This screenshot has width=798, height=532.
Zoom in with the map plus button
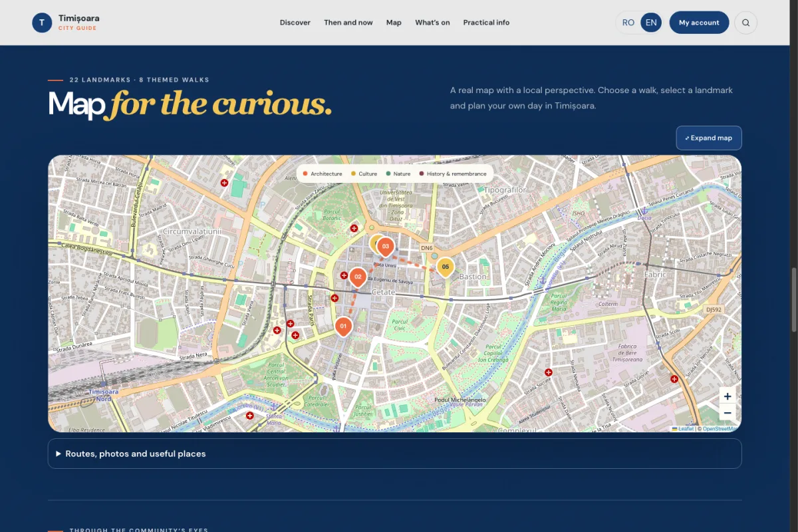(x=728, y=396)
